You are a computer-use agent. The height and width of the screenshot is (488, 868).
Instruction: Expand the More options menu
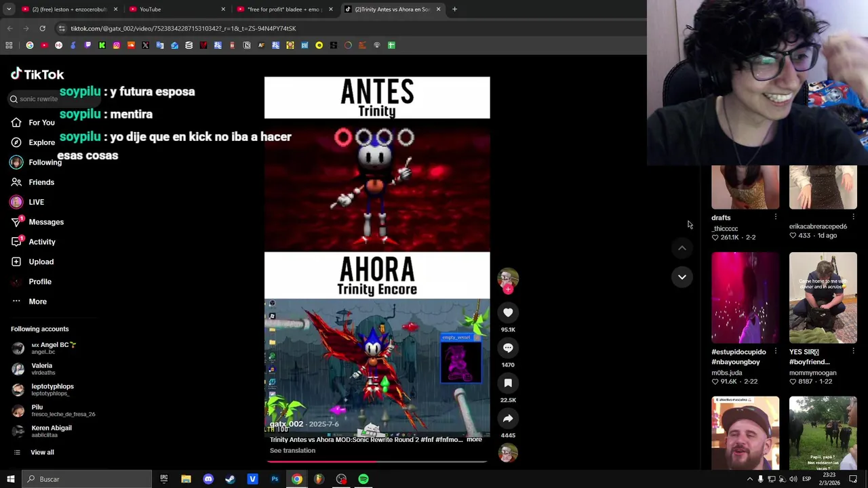[x=28, y=302]
